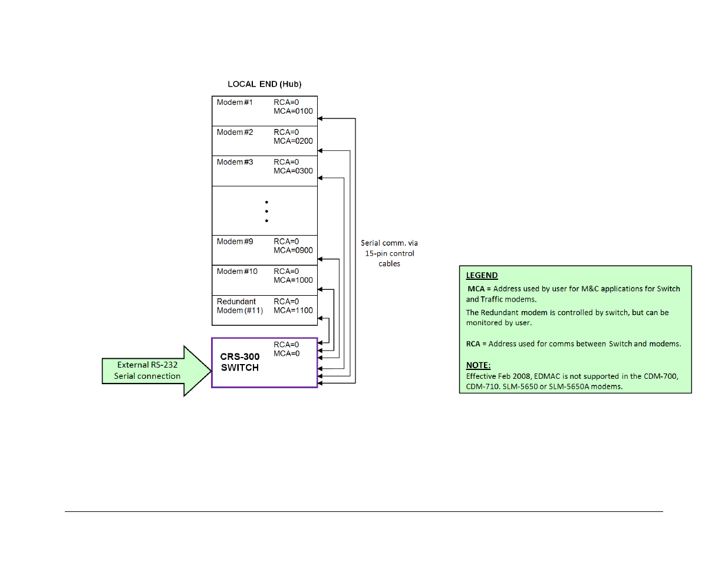Click the "MCA = Address used by user" definition
The image size is (728, 562).
click(573, 294)
